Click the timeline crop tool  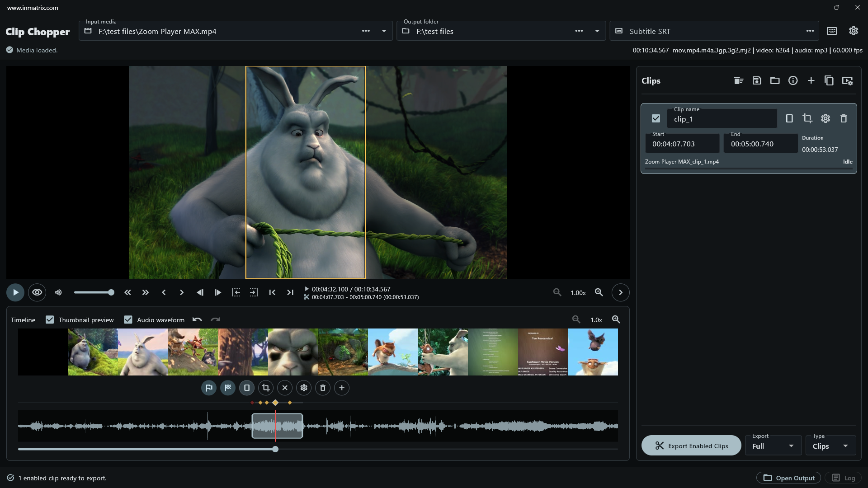[266, 388]
